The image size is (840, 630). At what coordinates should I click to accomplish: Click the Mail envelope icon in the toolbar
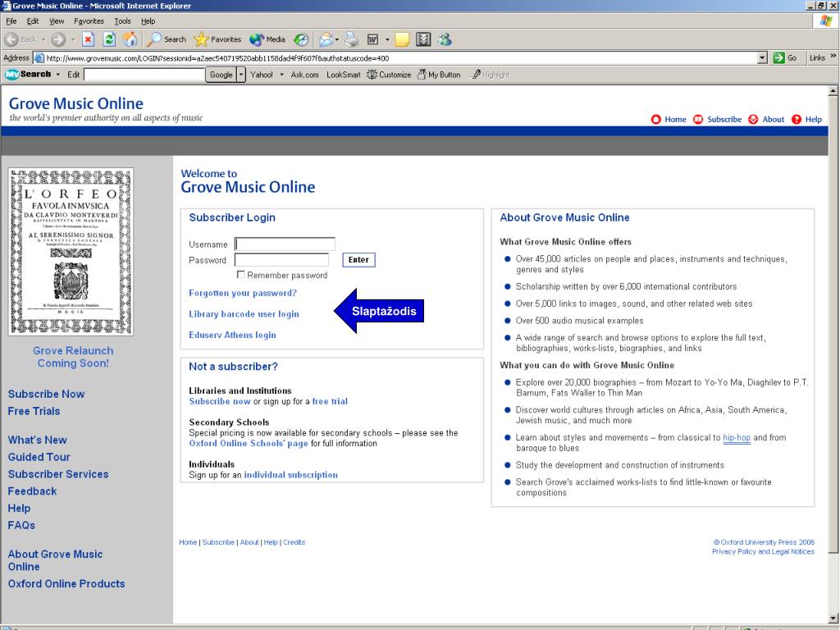click(325, 39)
